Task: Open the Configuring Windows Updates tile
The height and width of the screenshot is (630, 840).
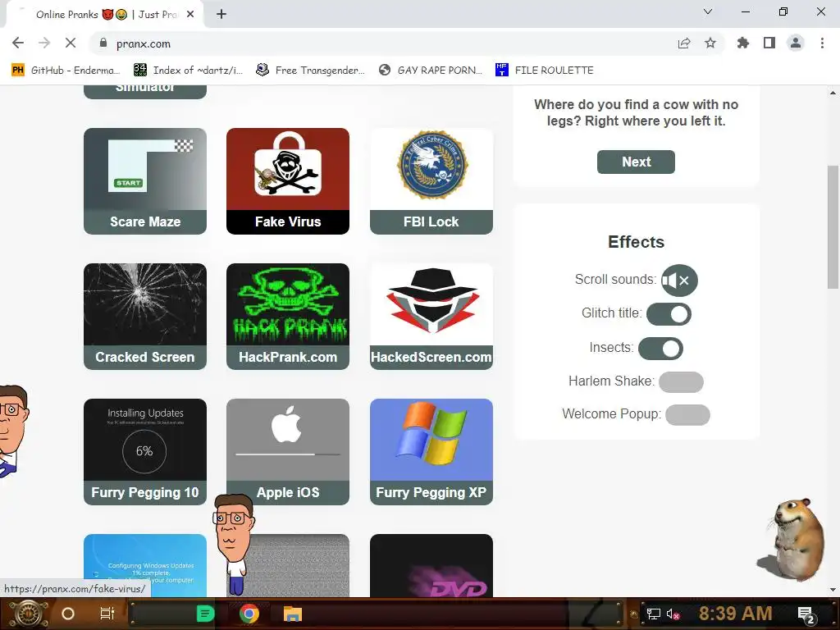Action: click(x=145, y=566)
